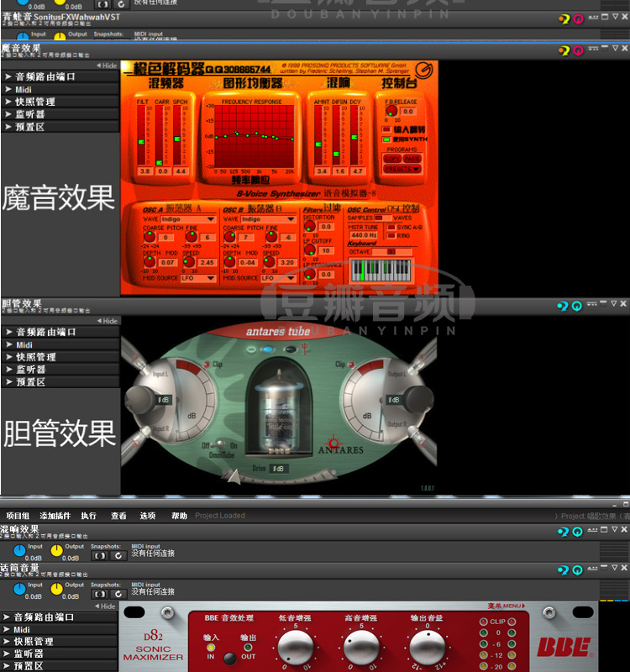Click the snapshot reload icon in 话筒音量 row

[x=118, y=594]
